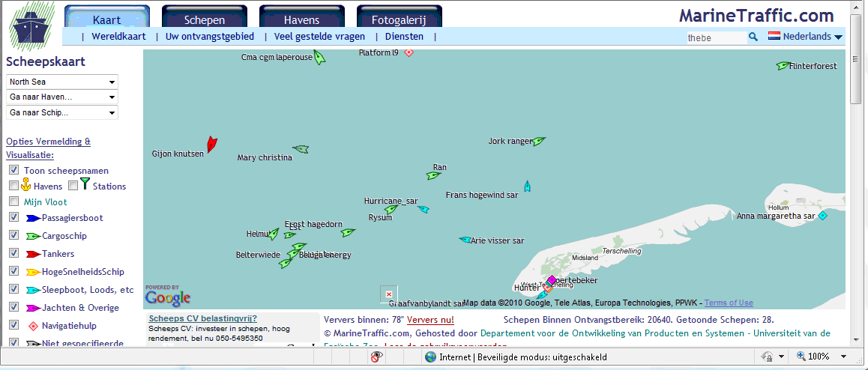Viewport: 868px width, 370px height.
Task: Toggle the Toon scheepsnamen checkbox
Action: pos(13,170)
